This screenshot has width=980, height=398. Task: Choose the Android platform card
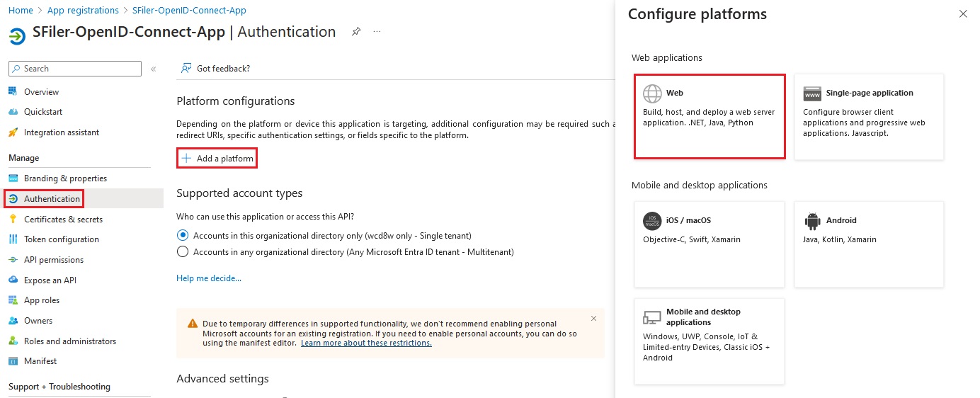tap(869, 244)
